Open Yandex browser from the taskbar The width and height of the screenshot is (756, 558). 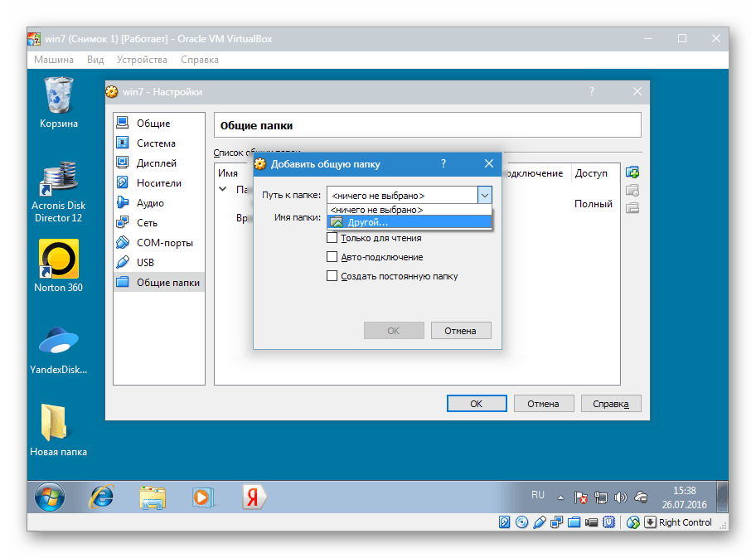253,496
